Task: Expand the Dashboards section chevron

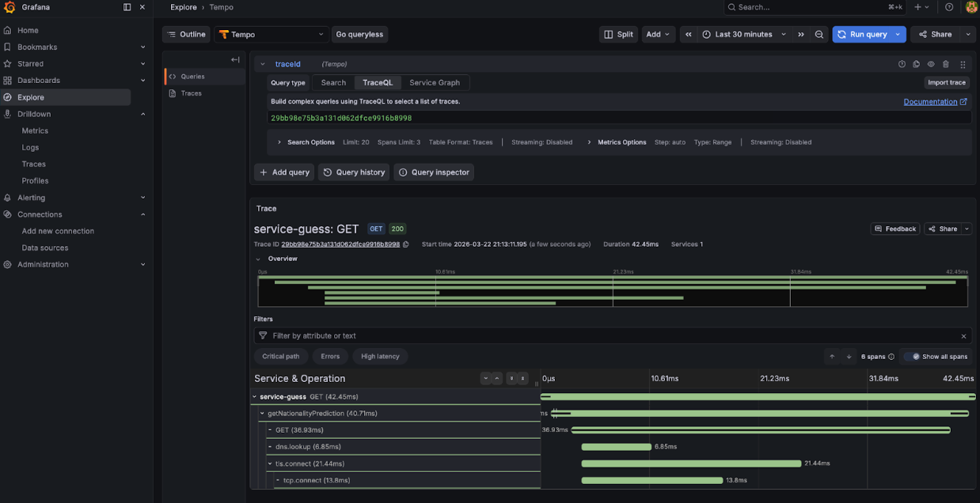Action: [x=143, y=81]
